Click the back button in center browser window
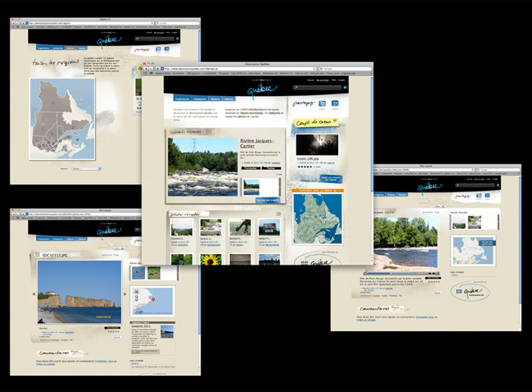 click(146, 69)
